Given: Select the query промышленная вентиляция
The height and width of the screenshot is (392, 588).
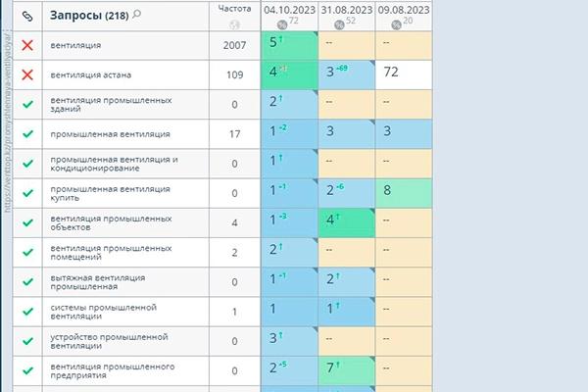Looking at the screenshot, I should [110, 134].
